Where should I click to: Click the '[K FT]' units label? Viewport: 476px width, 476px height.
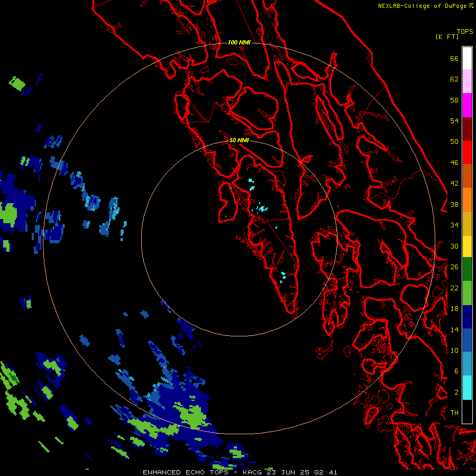(x=447, y=36)
